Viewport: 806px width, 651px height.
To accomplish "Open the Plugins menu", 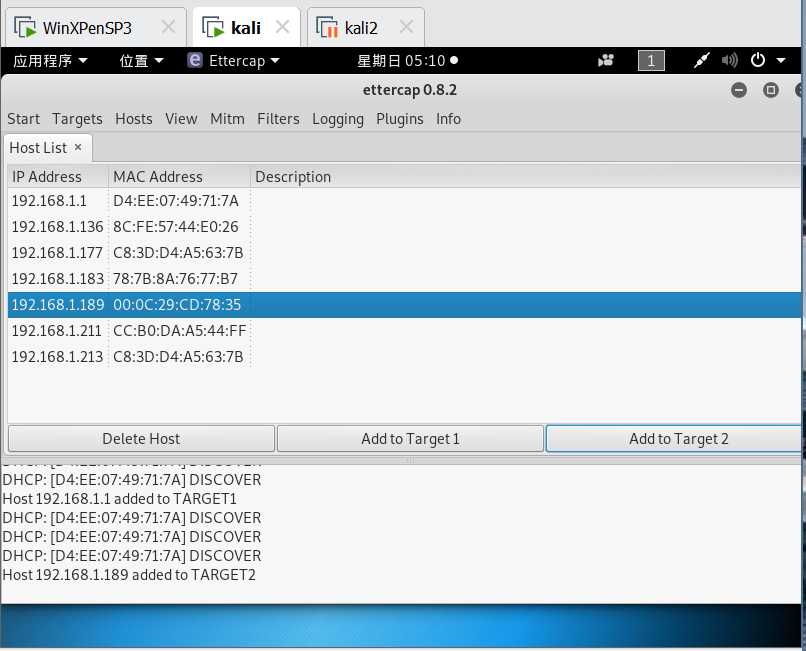I will tap(399, 119).
